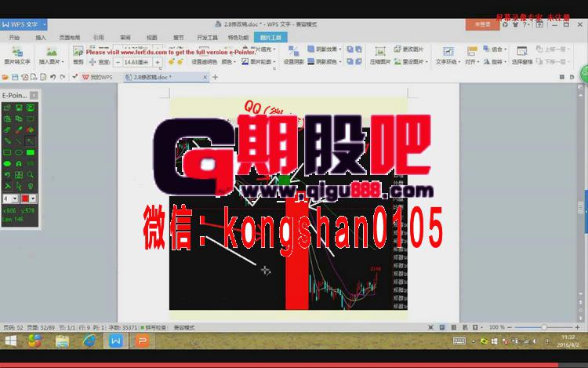588x368 pixels.
Task: Click the brightness increase sun icon
Action: (172, 62)
